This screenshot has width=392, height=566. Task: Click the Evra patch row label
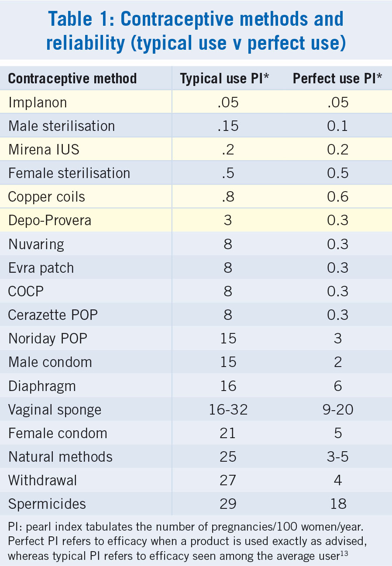(x=41, y=268)
